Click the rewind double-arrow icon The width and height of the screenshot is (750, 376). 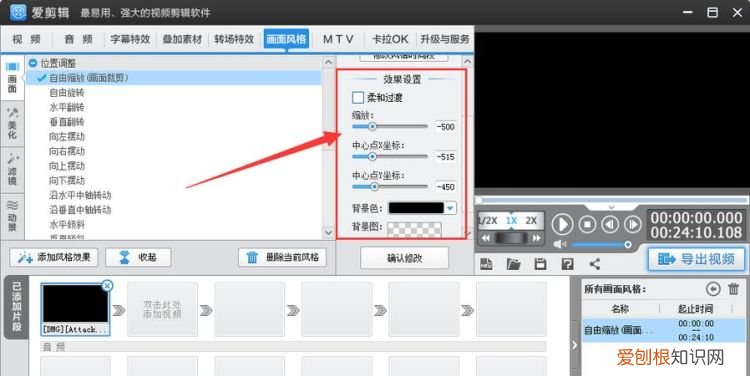click(486, 238)
